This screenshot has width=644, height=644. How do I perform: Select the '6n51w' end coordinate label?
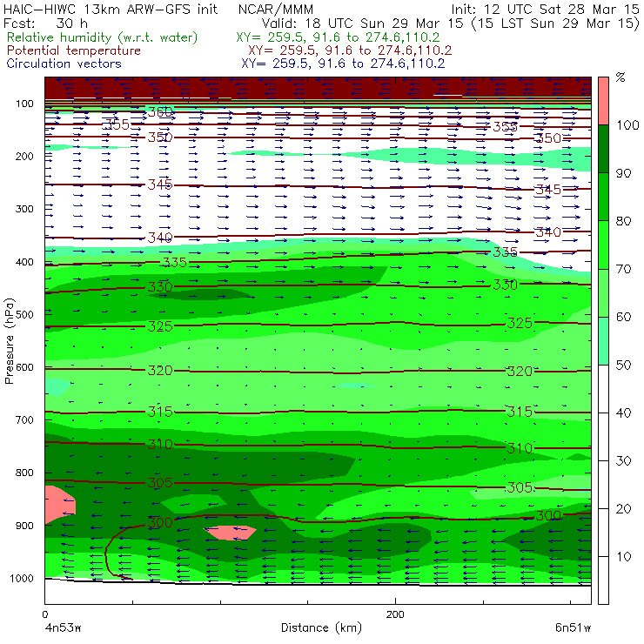573,627
